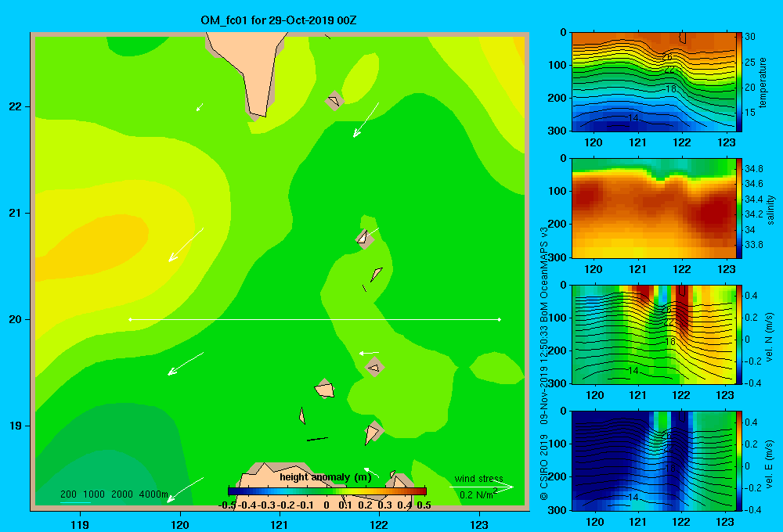
Task: Click the 'vel. N (m/s)' axis label
Action: point(769,337)
